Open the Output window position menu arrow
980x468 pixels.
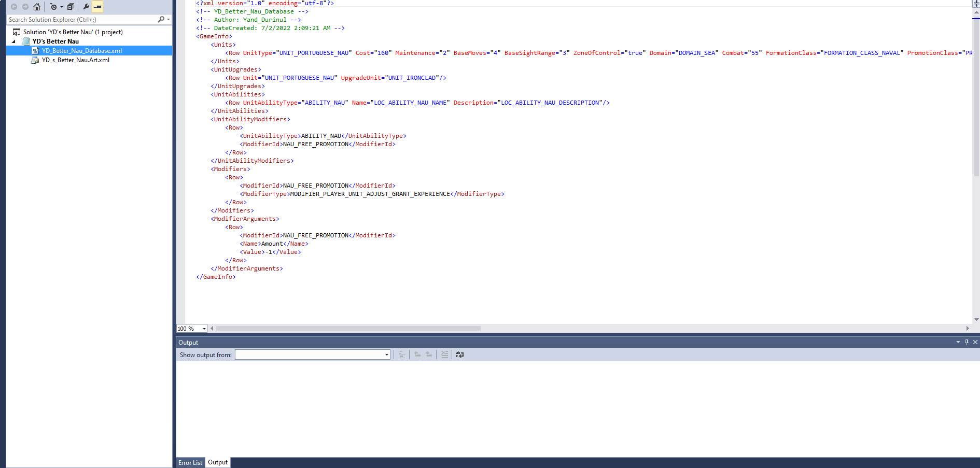coord(958,342)
